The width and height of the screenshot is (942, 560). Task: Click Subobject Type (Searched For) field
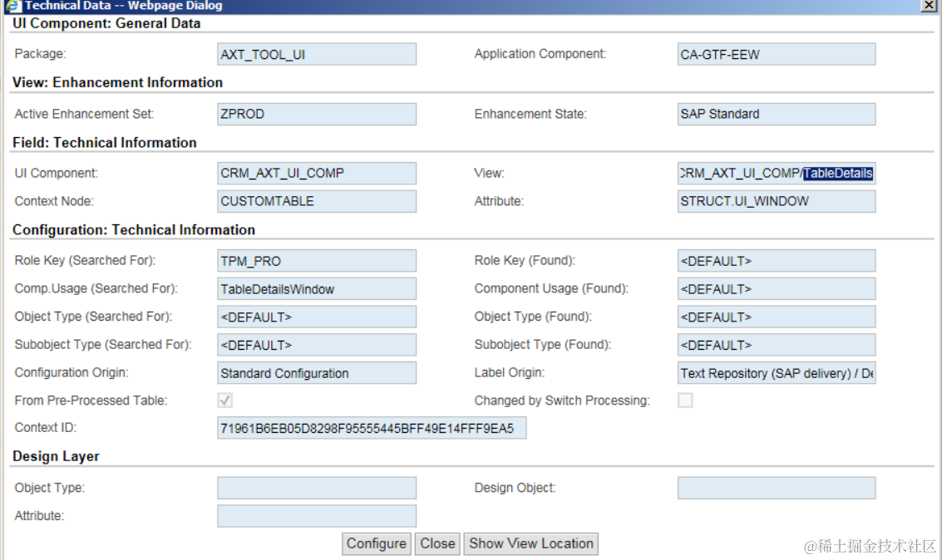click(x=317, y=345)
